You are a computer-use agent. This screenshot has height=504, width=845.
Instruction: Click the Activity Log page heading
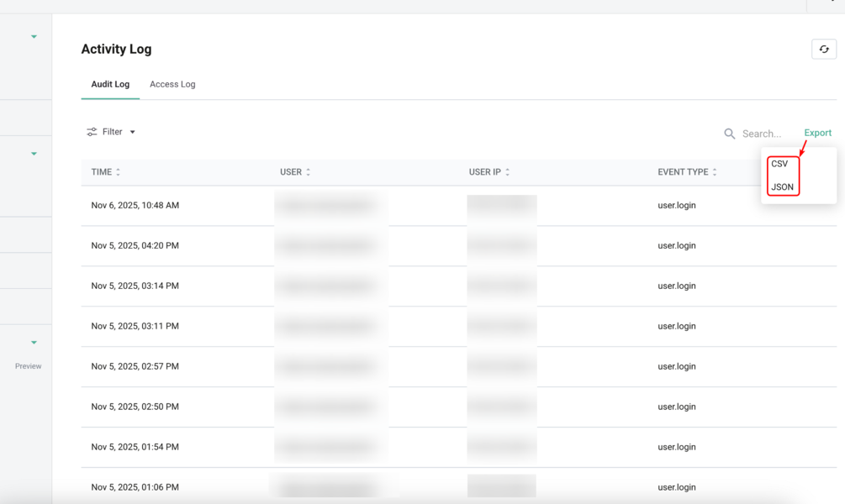tap(116, 49)
